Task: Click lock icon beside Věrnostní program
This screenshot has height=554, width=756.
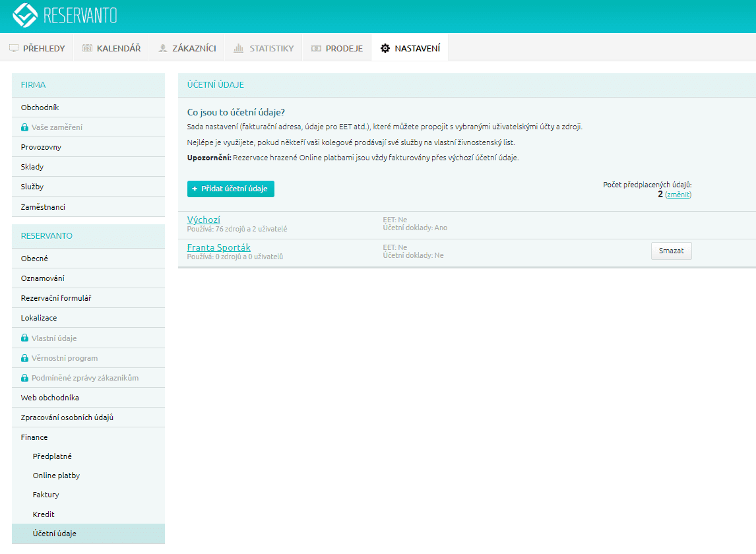Action: (x=25, y=358)
